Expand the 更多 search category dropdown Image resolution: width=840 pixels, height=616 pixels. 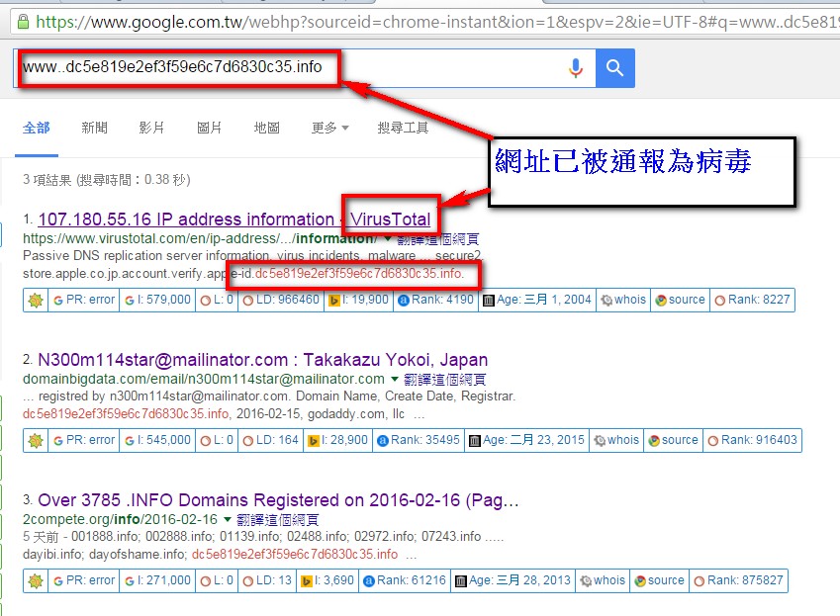(x=330, y=128)
